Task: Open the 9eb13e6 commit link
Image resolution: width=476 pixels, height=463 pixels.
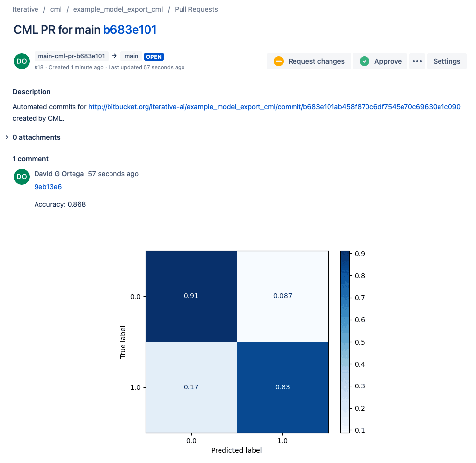Action: 48,187
